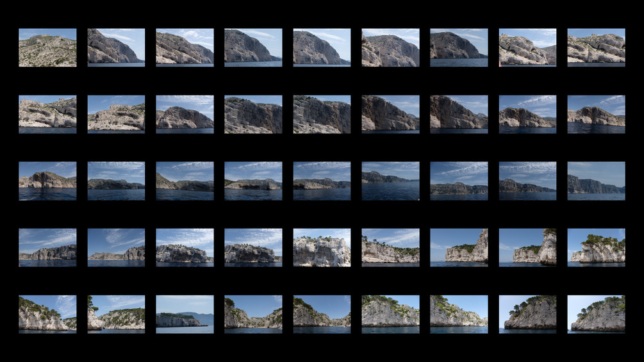Open sixth thumbnail in the top row
The width and height of the screenshot is (644, 362).
coord(391,47)
